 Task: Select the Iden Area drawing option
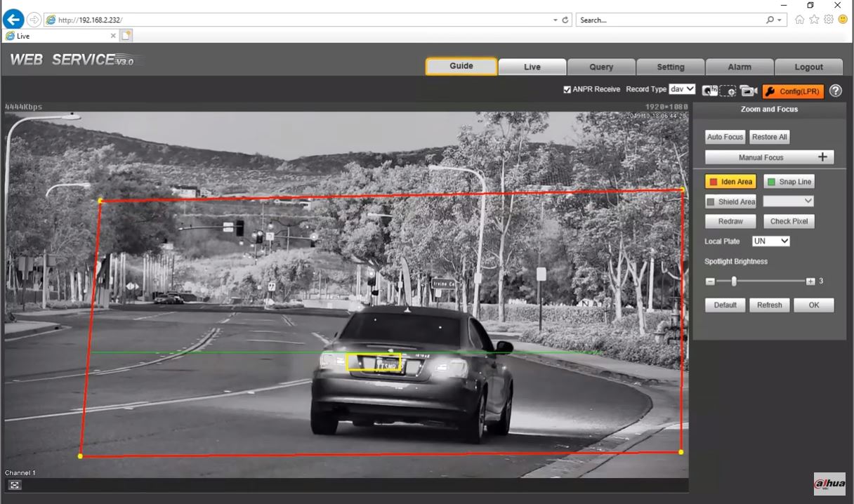(x=730, y=182)
